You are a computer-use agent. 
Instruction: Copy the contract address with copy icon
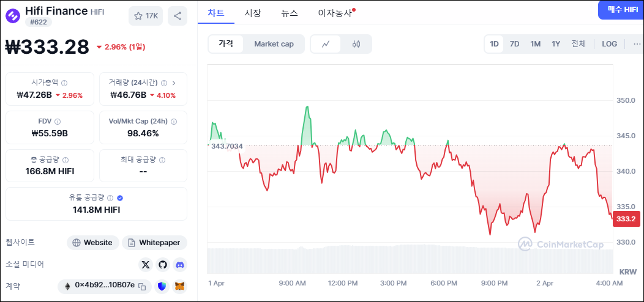[x=141, y=286]
